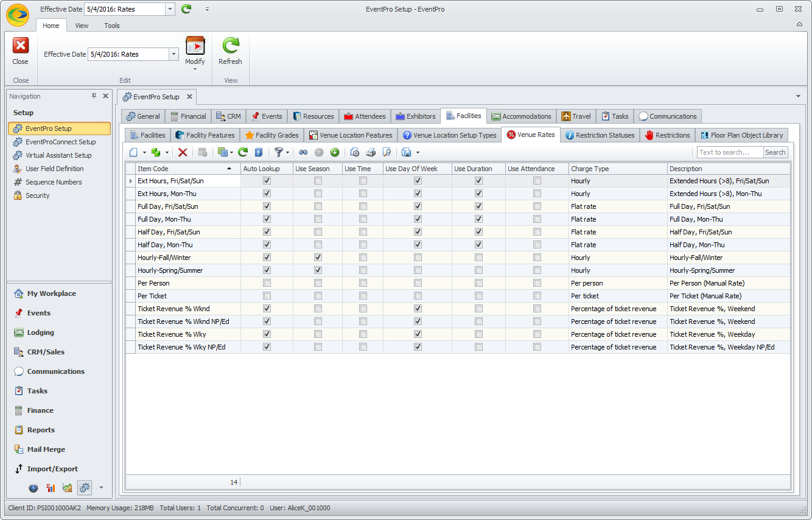Click the quick access green refresh icon

[186, 9]
